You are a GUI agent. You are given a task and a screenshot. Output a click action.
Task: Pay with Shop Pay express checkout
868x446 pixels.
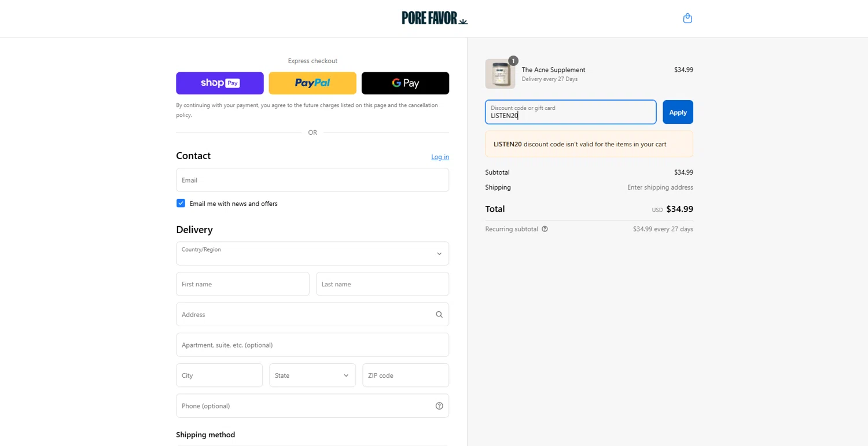point(220,83)
